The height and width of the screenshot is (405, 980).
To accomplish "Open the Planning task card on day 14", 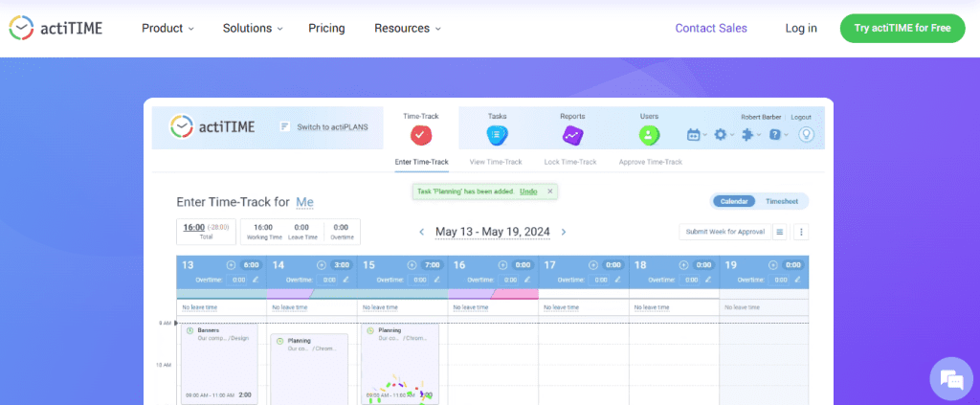I will point(309,369).
